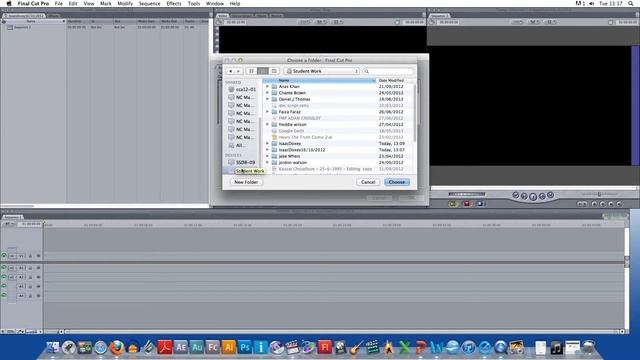
Task: Toggle lock on V1 track
Action: coord(30,256)
